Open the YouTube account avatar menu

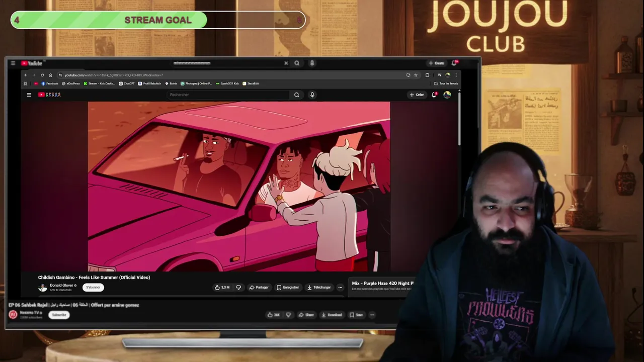[447, 95]
